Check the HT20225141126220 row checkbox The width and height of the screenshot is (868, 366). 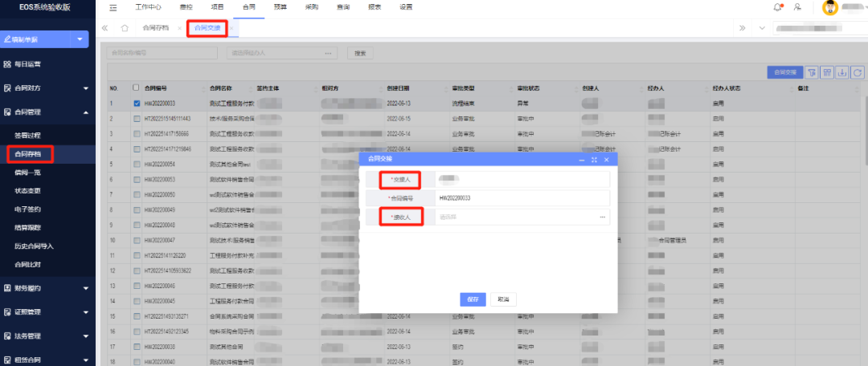[136, 255]
